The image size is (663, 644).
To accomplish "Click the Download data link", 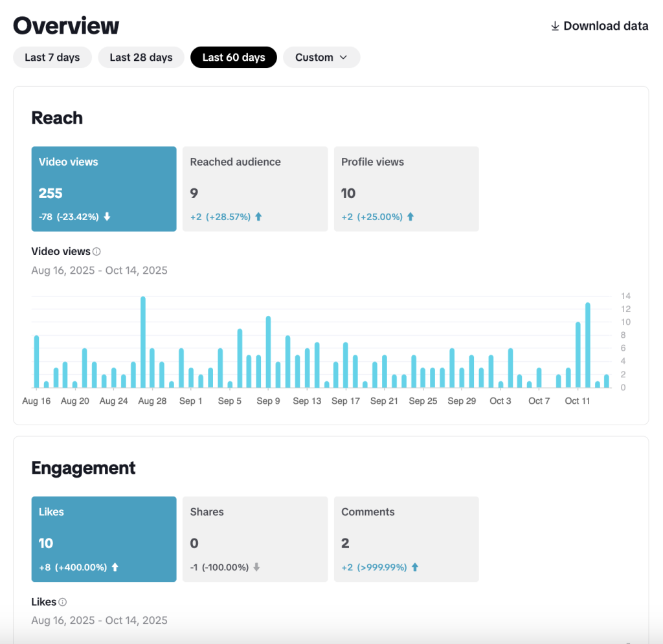I will tap(605, 26).
